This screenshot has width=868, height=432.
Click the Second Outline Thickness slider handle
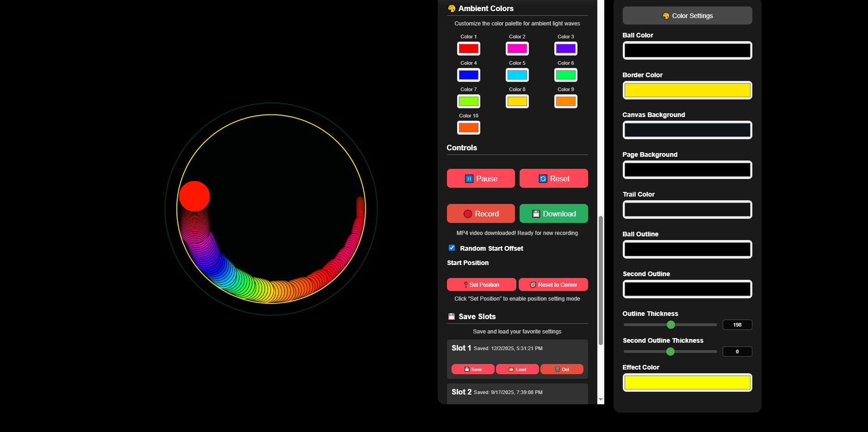[x=670, y=352]
